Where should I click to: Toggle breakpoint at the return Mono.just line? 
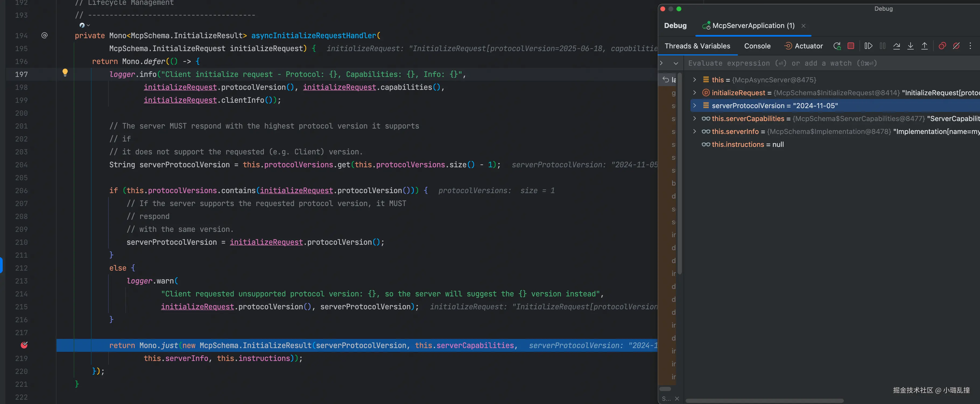[24, 345]
